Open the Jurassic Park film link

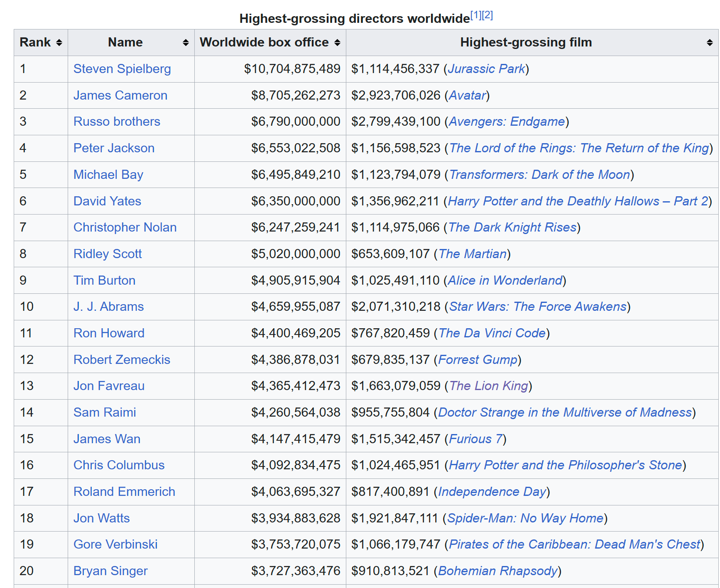tap(486, 69)
